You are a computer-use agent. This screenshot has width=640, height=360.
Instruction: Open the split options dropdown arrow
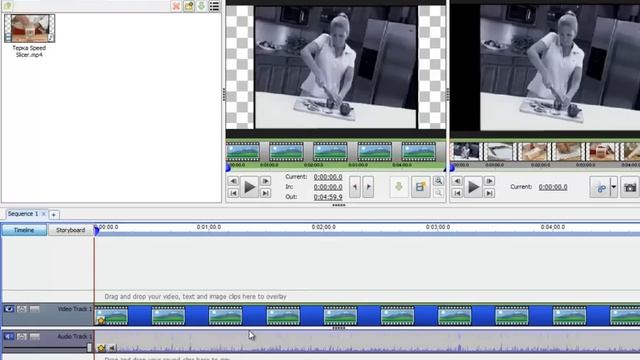click(x=613, y=187)
